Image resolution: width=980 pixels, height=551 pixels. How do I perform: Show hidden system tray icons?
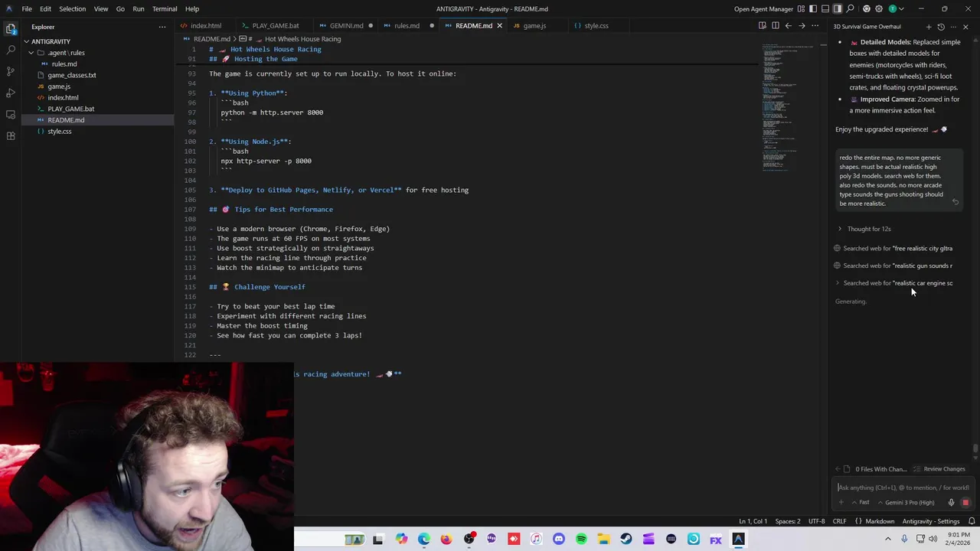pos(888,540)
